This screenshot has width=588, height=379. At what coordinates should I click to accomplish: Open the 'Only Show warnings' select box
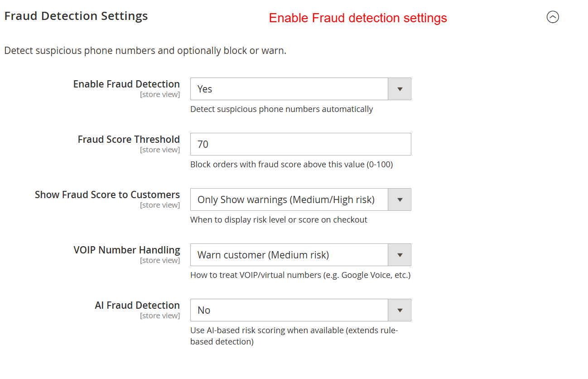coord(289,199)
